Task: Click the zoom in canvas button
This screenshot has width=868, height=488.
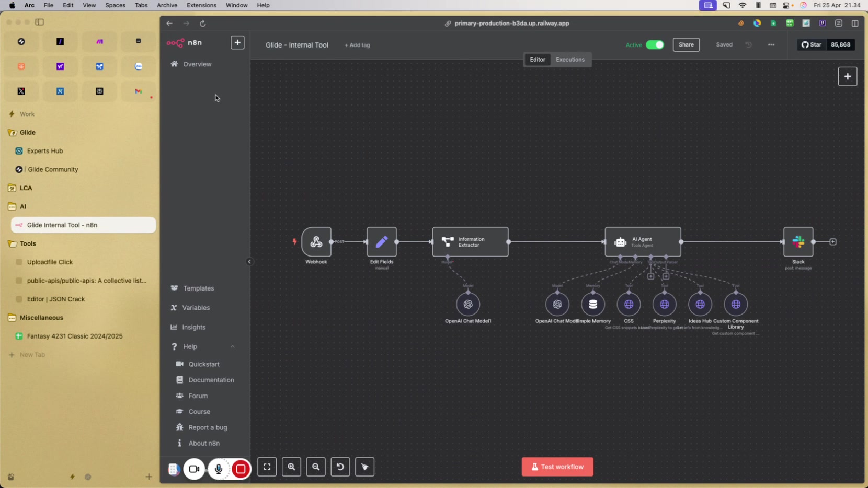Action: coord(291,467)
